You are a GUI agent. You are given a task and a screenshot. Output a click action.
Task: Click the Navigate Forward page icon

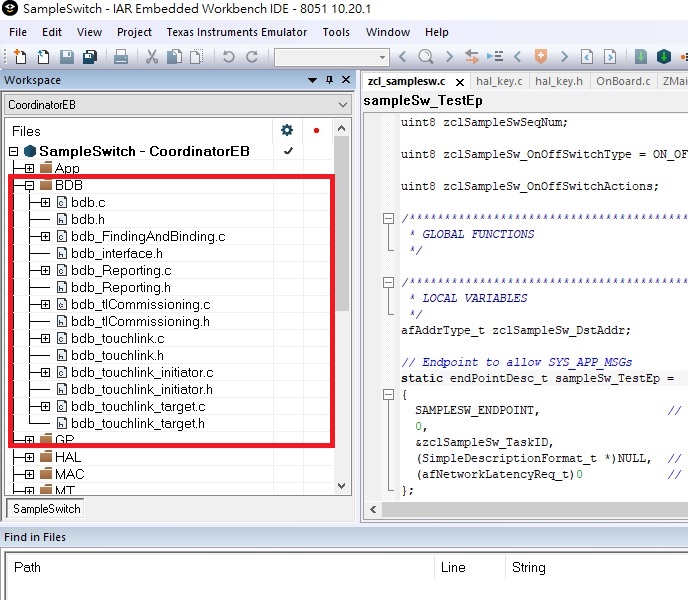point(610,57)
